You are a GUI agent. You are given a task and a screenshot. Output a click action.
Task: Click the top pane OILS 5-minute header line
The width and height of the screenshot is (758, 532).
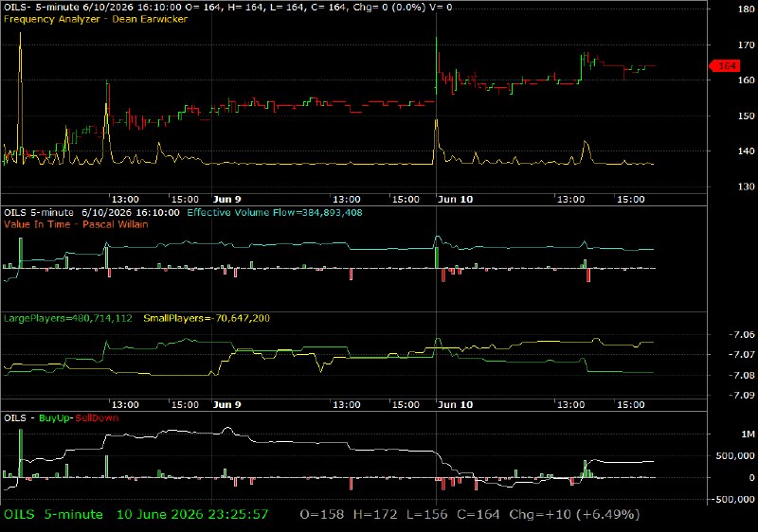coord(227,8)
